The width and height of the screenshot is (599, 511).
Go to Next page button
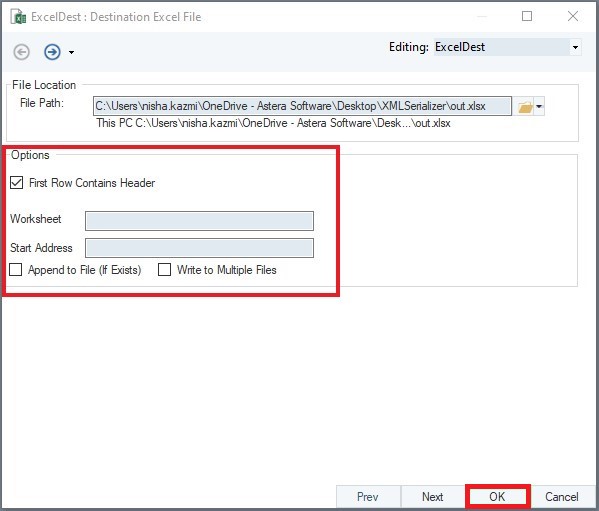pyautogui.click(x=432, y=496)
